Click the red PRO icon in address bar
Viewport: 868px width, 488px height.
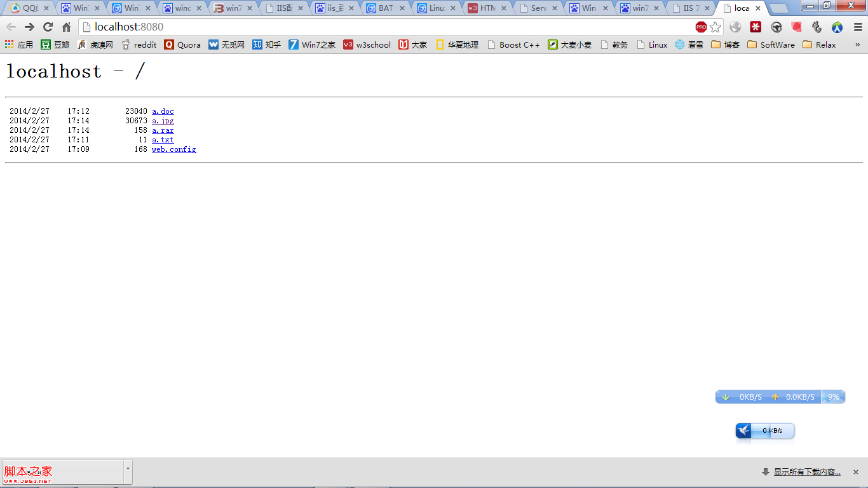click(701, 27)
